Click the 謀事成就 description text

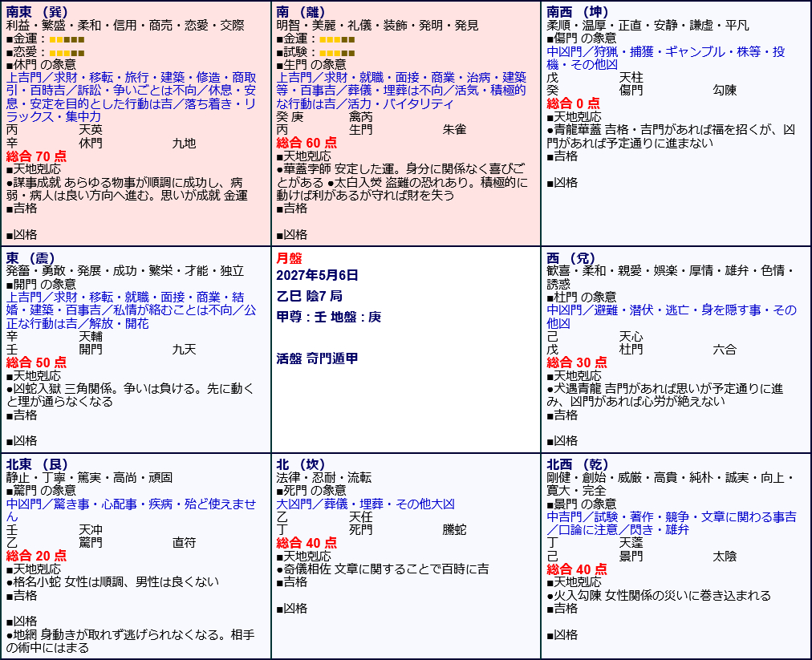[127, 189]
